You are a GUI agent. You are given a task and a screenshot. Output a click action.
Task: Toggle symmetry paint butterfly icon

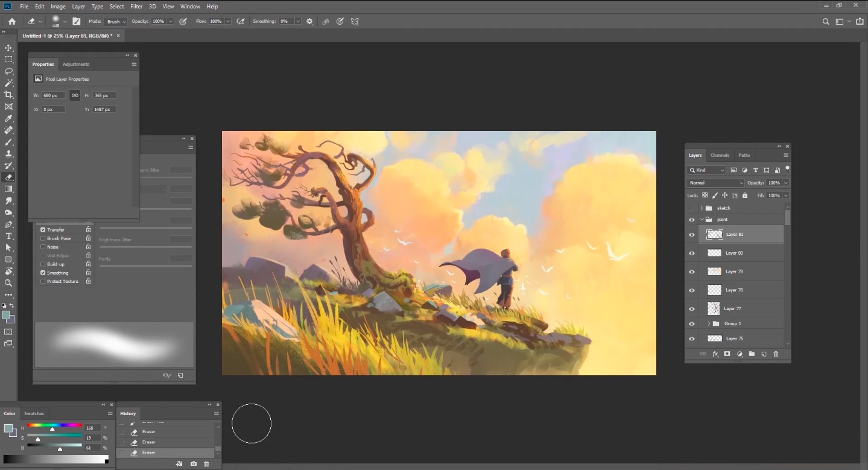[x=355, y=21]
